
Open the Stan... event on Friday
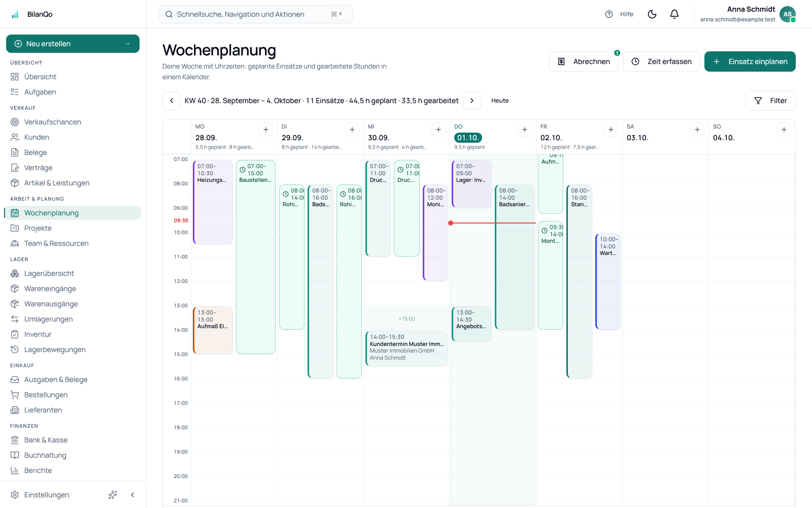coord(580,281)
